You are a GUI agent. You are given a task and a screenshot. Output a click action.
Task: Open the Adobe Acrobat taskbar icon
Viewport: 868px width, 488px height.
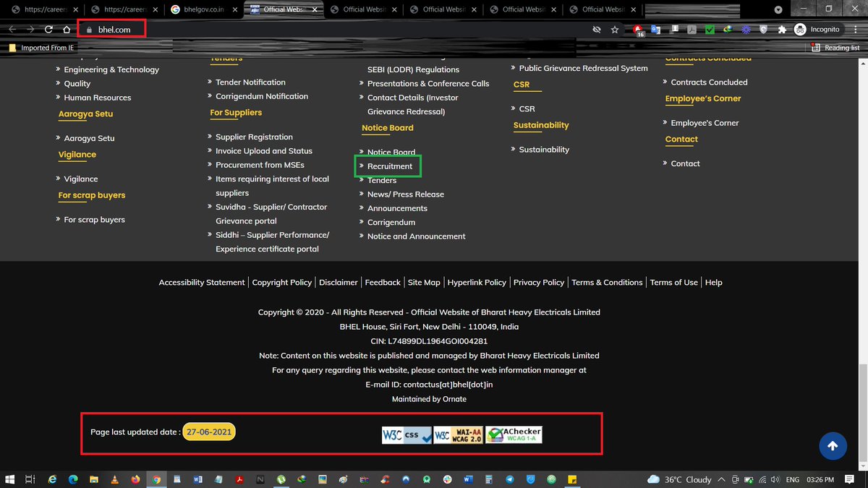pyautogui.click(x=239, y=479)
